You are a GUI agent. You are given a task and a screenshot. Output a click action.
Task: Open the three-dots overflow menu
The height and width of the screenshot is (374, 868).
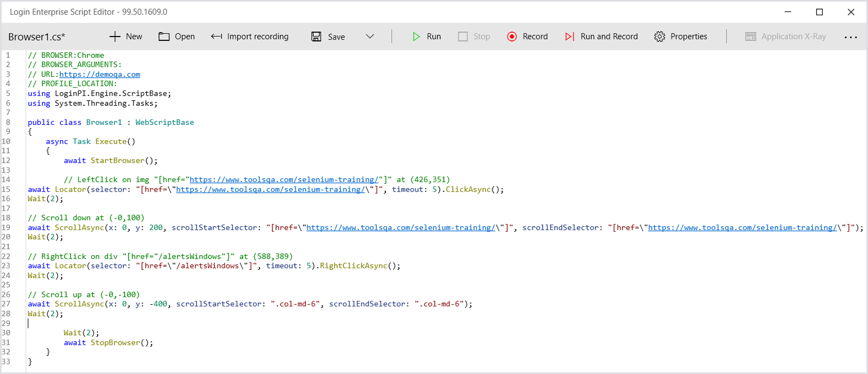click(x=851, y=37)
